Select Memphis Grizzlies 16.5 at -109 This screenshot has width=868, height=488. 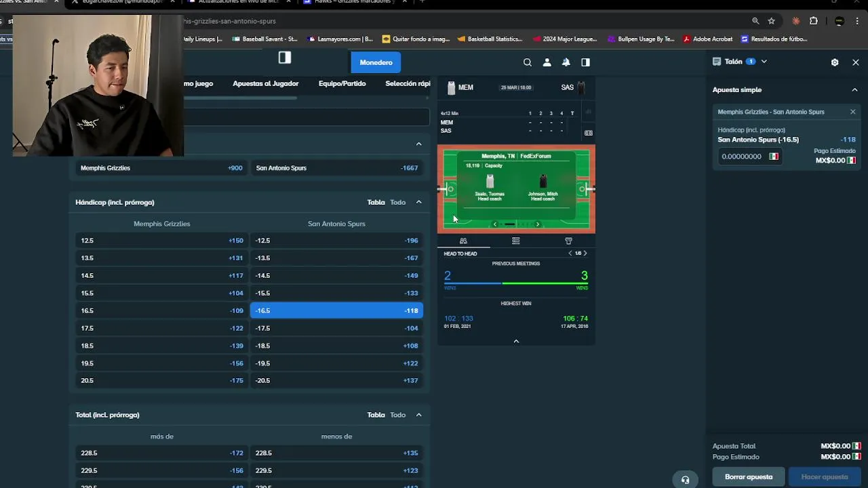coord(162,310)
